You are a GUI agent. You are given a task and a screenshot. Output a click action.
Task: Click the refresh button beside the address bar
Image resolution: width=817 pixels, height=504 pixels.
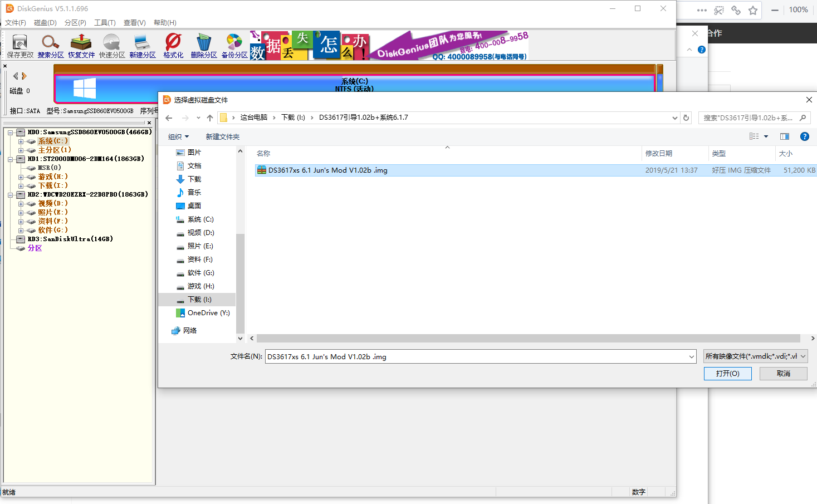point(686,118)
